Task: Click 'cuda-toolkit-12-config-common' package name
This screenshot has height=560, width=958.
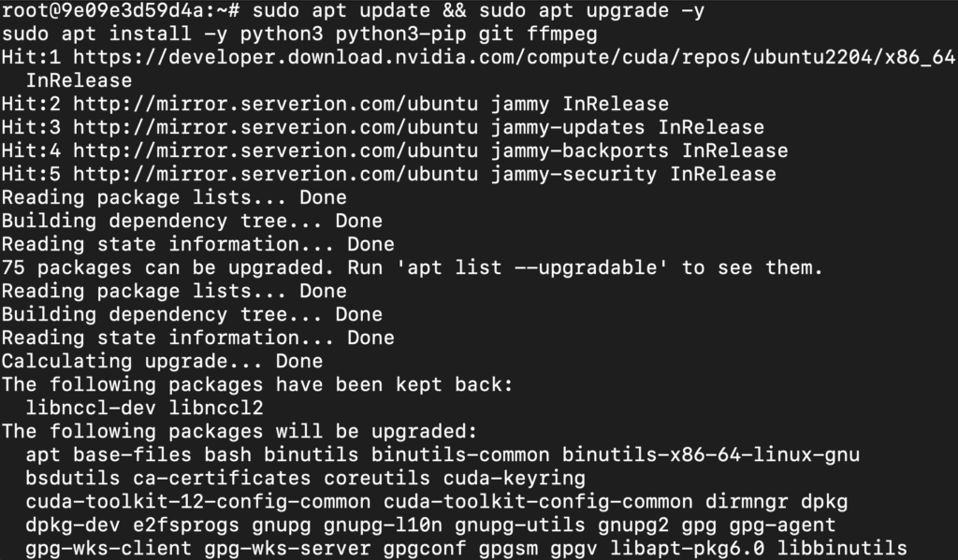Action: (x=198, y=501)
